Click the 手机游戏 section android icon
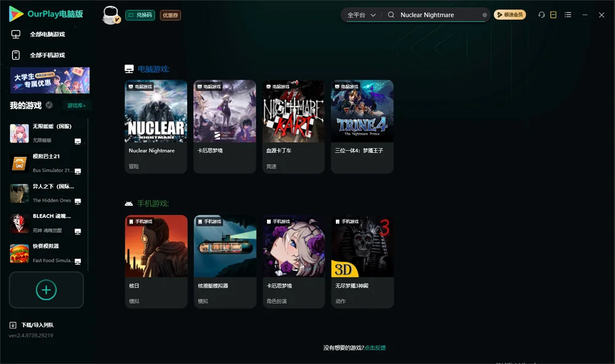Viewport: 615px width, 364px height. pos(129,204)
